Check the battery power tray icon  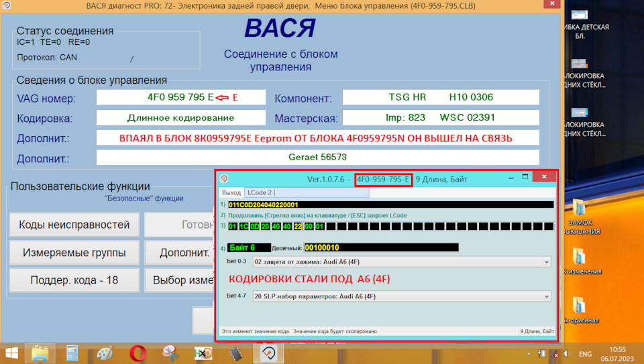(x=542, y=354)
